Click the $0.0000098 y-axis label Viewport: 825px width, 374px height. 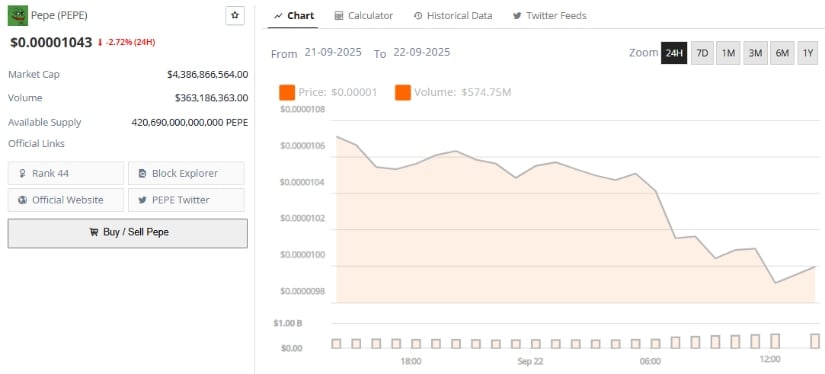pyautogui.click(x=303, y=291)
